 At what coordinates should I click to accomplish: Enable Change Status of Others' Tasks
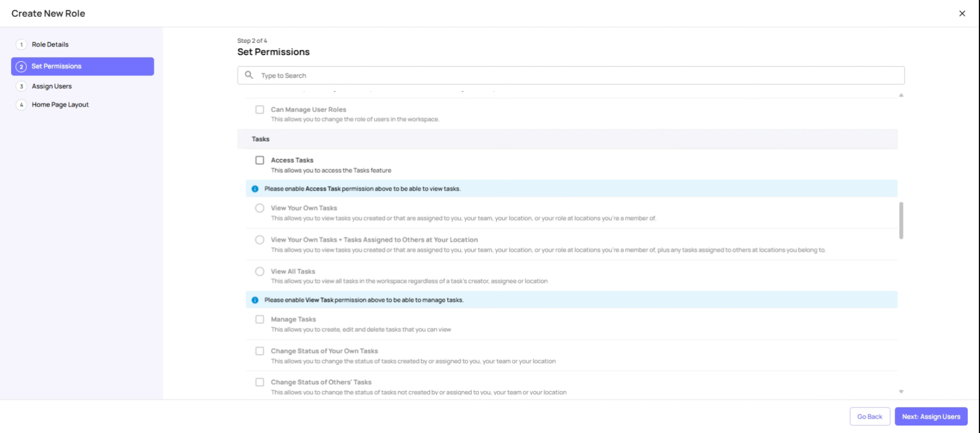click(260, 382)
